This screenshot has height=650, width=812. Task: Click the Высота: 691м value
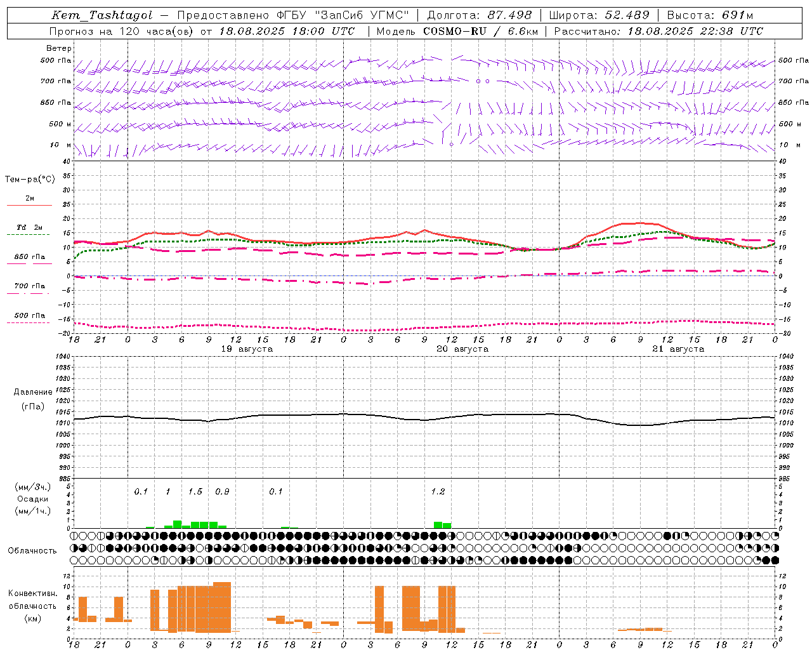tap(710, 15)
